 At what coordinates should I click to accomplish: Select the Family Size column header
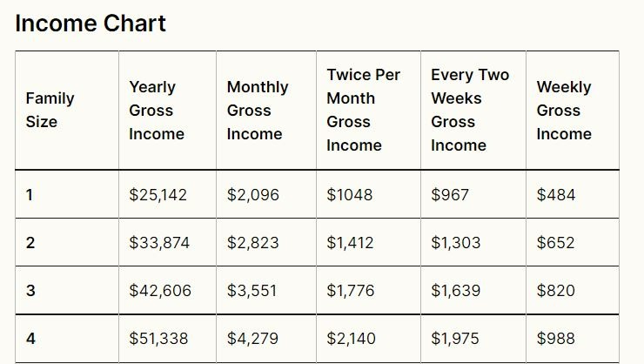point(50,111)
